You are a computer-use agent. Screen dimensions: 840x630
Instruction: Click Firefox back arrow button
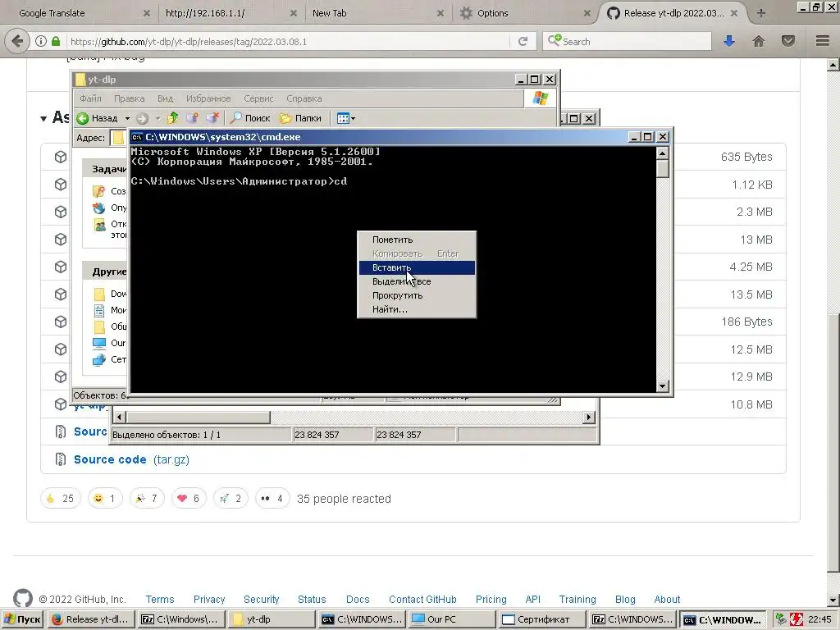click(x=17, y=41)
